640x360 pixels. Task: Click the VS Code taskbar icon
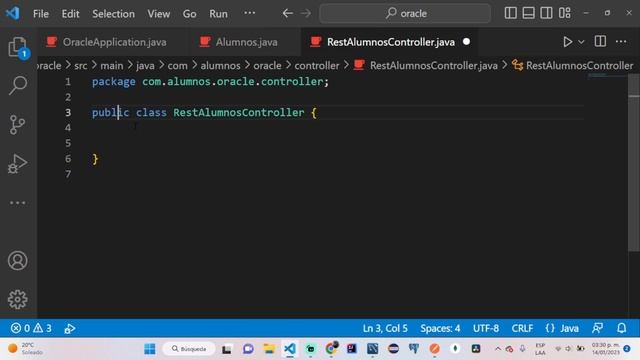tap(290, 349)
